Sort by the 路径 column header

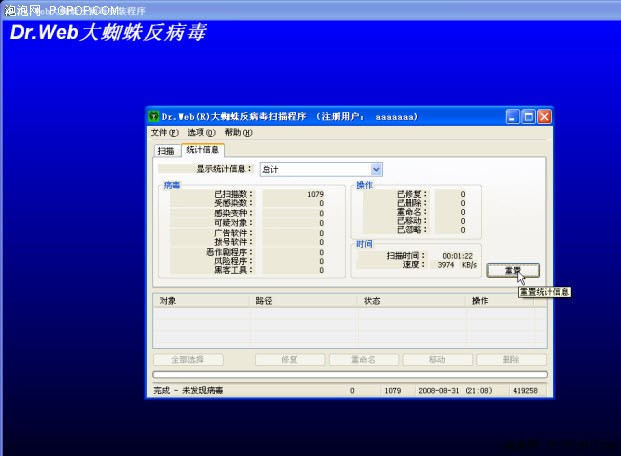click(x=303, y=301)
